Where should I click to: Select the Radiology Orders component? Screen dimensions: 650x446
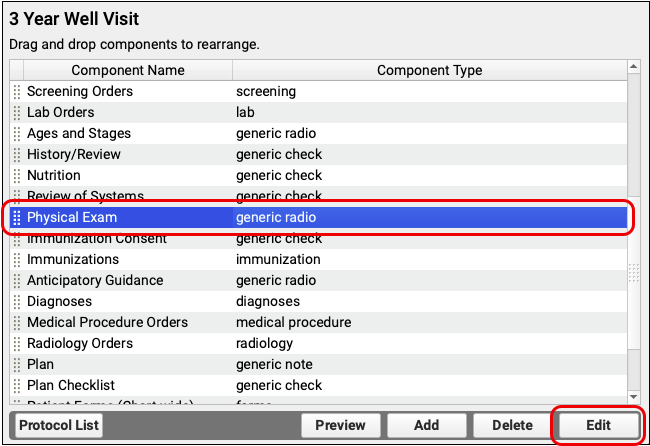pyautogui.click(x=82, y=344)
